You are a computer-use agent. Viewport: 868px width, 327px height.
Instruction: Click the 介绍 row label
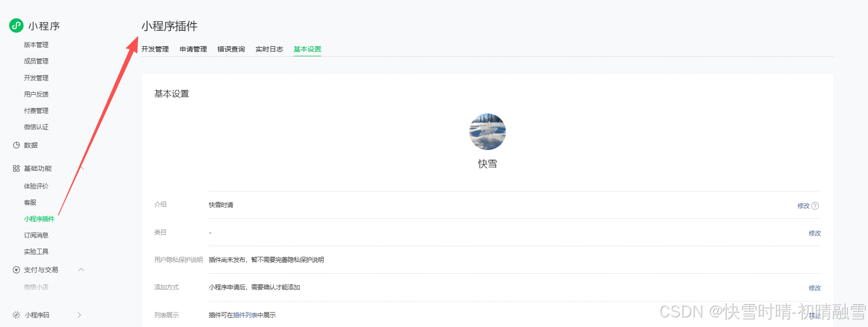[x=160, y=204]
